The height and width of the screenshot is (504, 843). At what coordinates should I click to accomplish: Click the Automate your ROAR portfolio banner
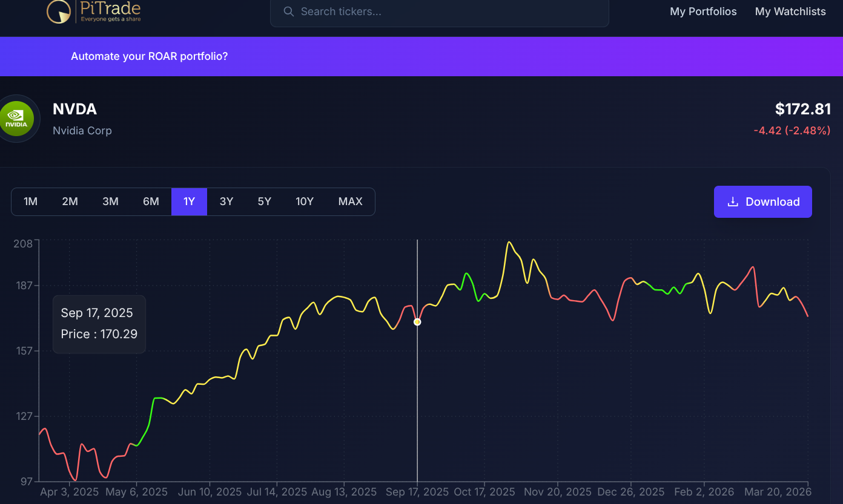pyautogui.click(x=149, y=56)
